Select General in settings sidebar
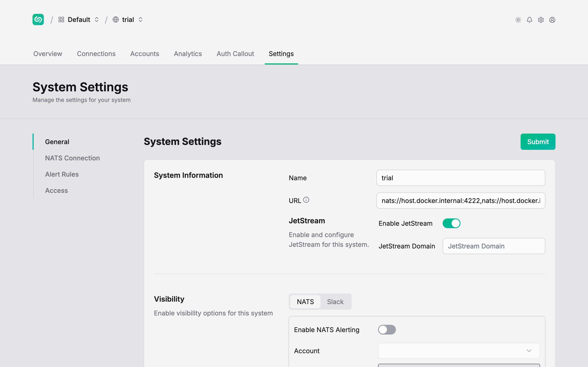Viewport: 588px width, 367px height. pos(57,142)
